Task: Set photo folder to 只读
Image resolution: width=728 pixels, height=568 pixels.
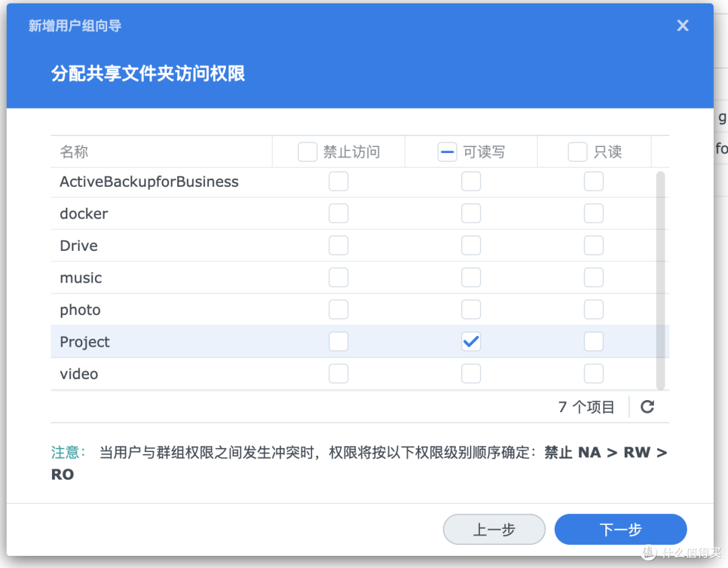Action: (x=593, y=310)
